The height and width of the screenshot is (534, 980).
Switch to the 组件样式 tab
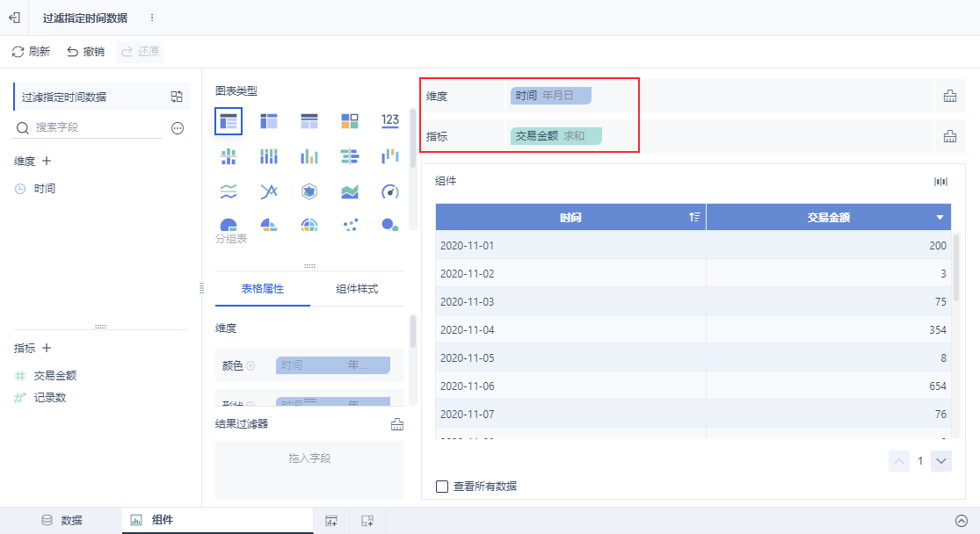pos(357,289)
